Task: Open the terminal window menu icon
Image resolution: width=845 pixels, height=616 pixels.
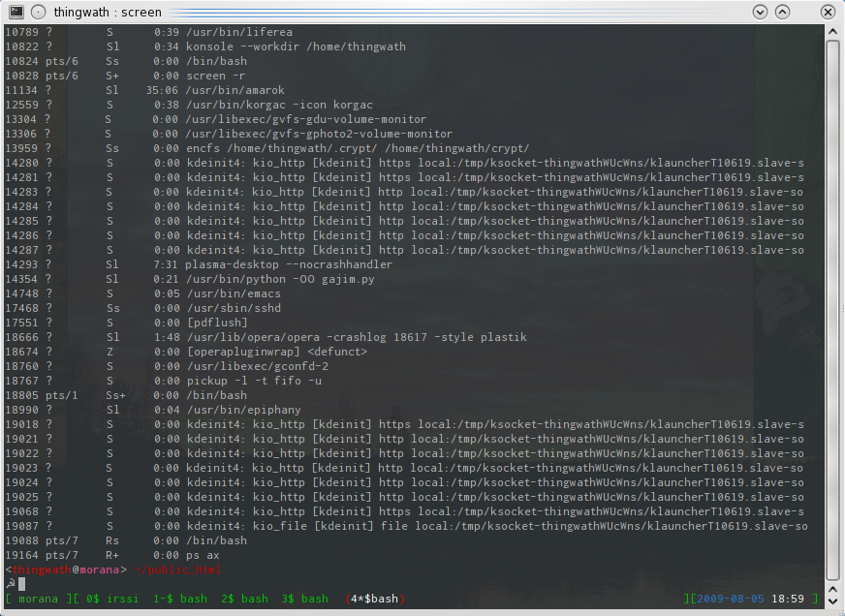Action: 16,12
